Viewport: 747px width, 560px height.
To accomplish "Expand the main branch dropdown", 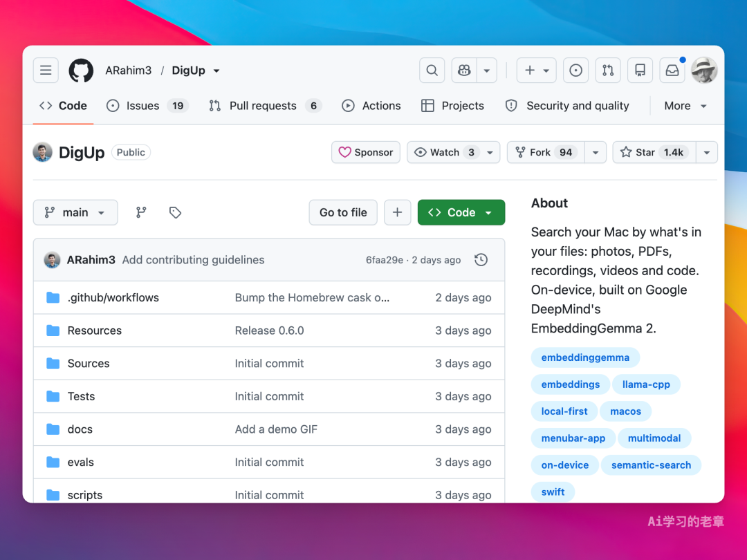I will [x=75, y=212].
